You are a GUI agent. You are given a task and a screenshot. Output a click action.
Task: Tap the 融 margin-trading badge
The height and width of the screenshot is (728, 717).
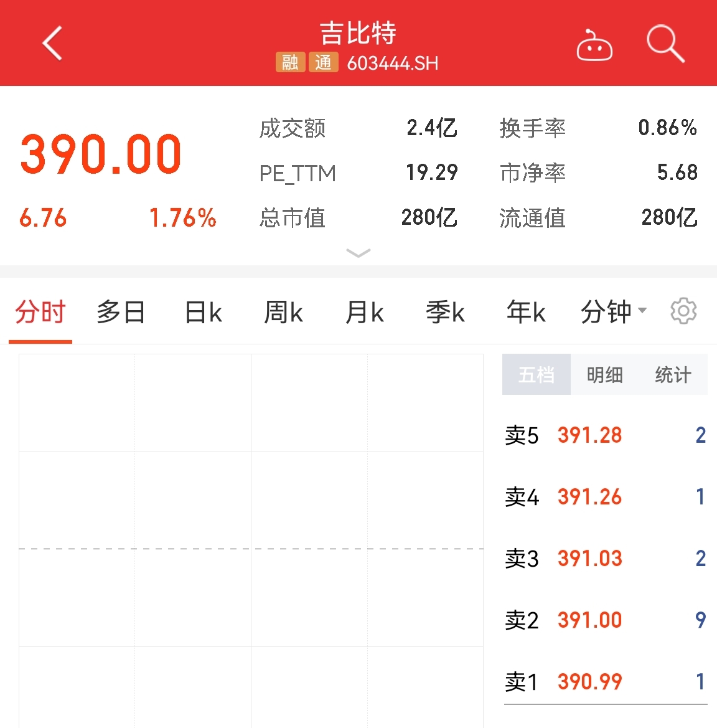click(290, 62)
